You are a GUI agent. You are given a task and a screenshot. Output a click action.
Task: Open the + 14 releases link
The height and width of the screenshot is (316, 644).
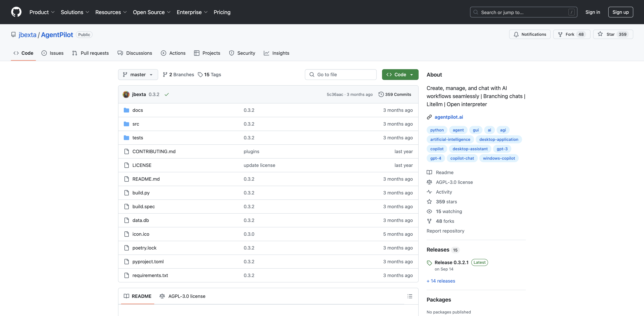point(441,281)
